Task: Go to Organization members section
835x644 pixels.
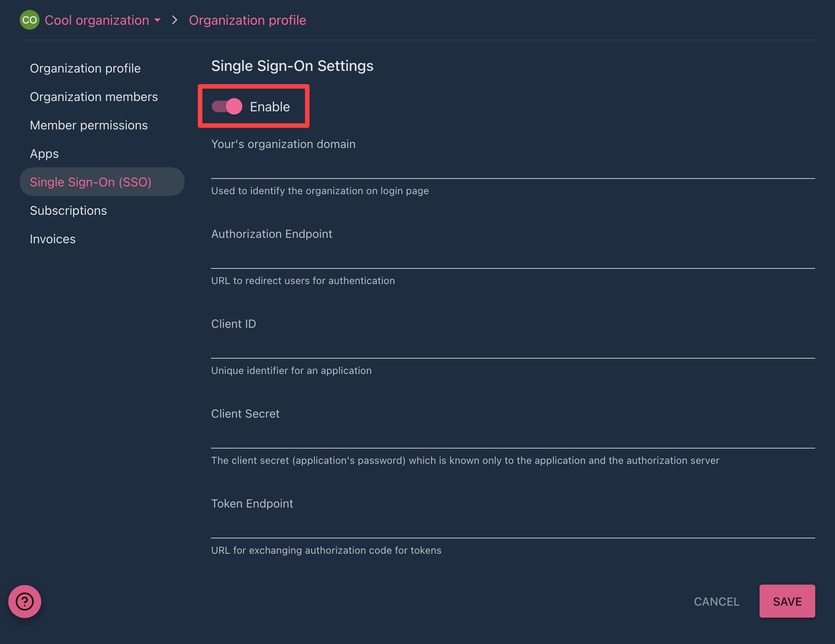Action: click(x=94, y=97)
